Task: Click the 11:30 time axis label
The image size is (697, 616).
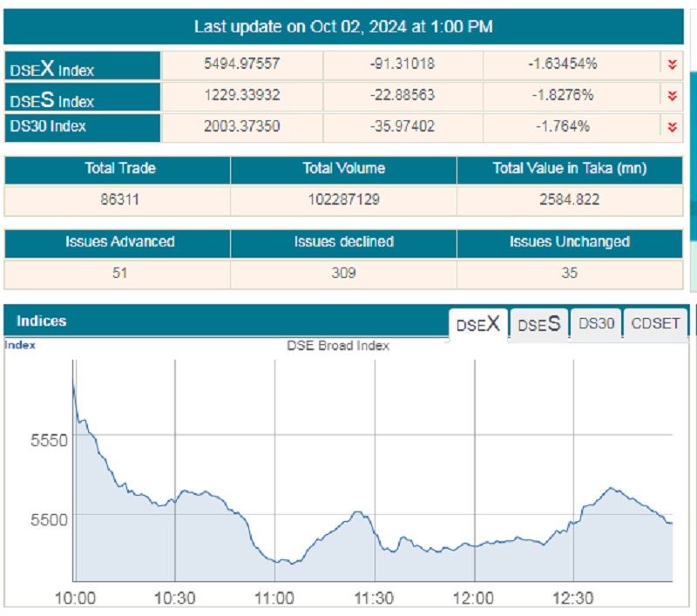Action: [374, 599]
